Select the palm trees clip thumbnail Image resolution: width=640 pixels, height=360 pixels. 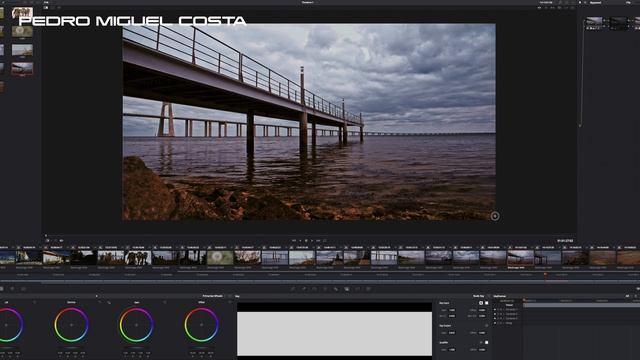[138, 258]
